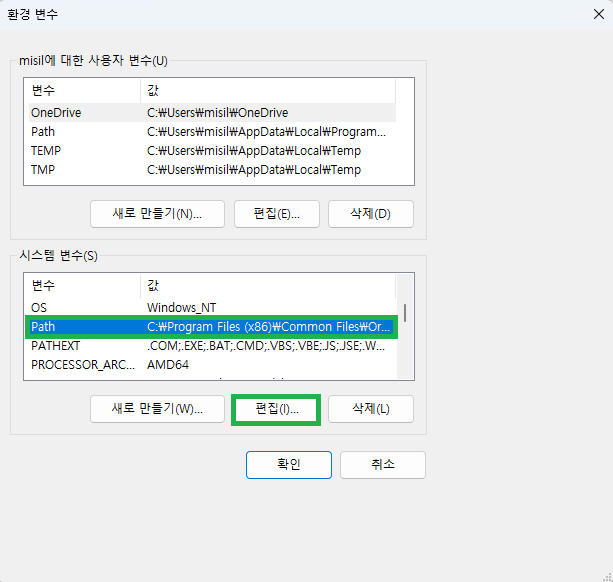Click 변수 column header in system variables

pos(84,286)
